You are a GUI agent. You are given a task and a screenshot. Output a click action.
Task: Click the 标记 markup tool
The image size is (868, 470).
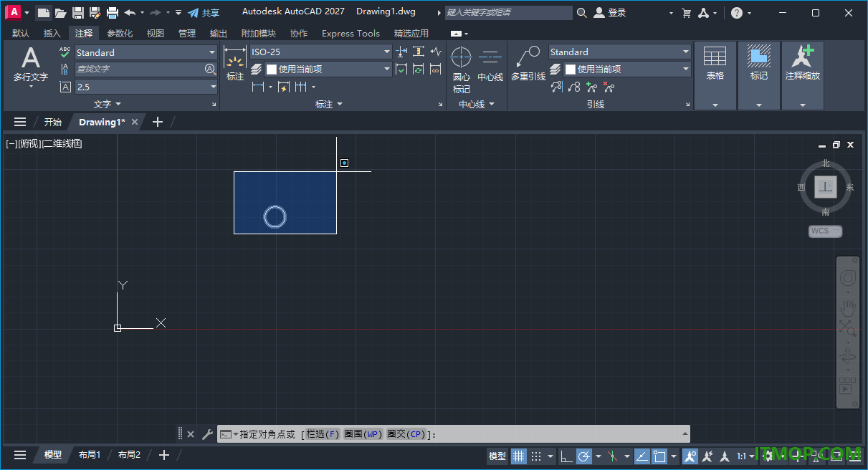pyautogui.click(x=758, y=63)
